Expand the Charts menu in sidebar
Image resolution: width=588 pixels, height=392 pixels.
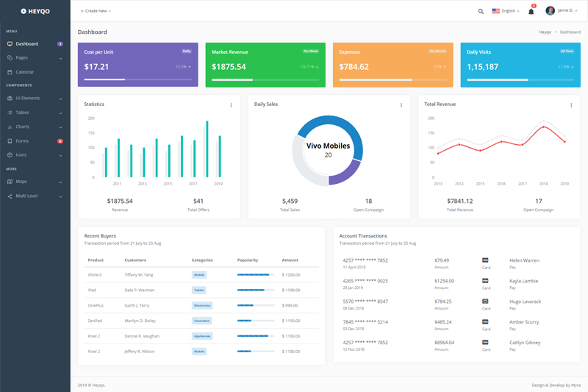(x=35, y=126)
